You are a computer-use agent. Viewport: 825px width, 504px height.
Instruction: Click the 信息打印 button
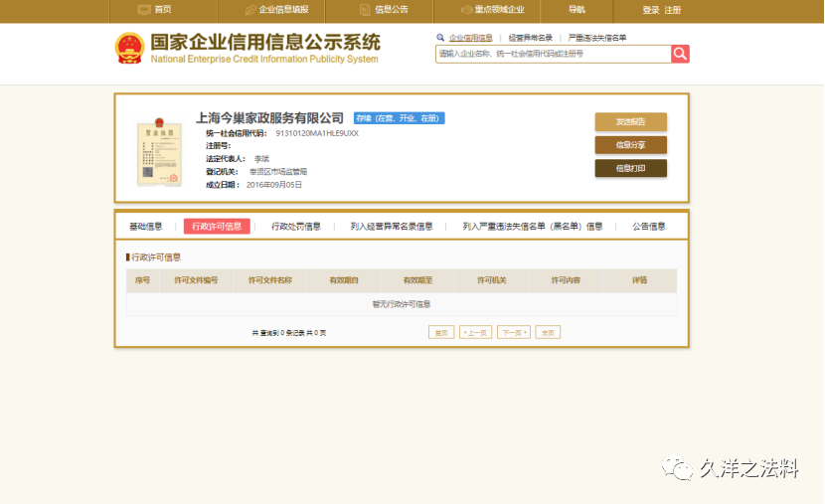pos(630,168)
